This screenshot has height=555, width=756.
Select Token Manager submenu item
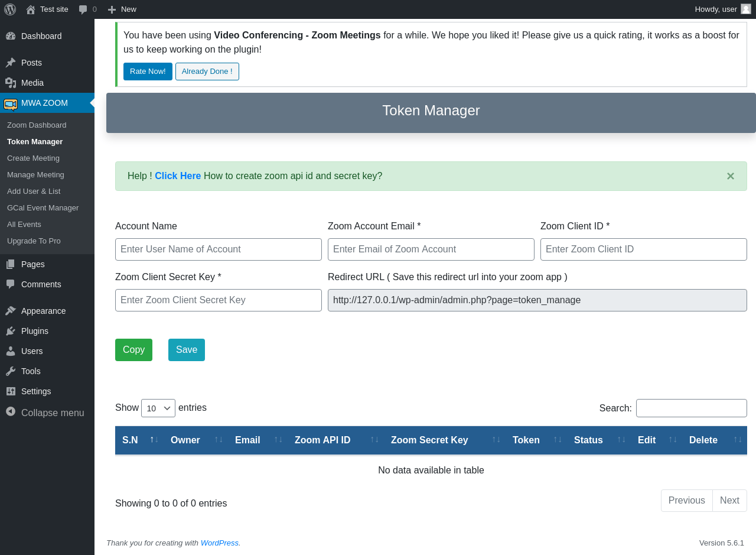(35, 142)
